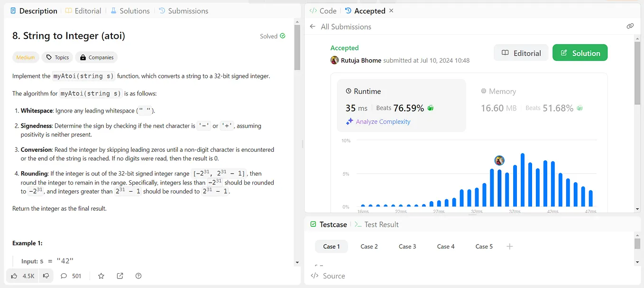Open comments via the speech bubble icon
The width and height of the screenshot is (644, 288).
[x=63, y=276]
